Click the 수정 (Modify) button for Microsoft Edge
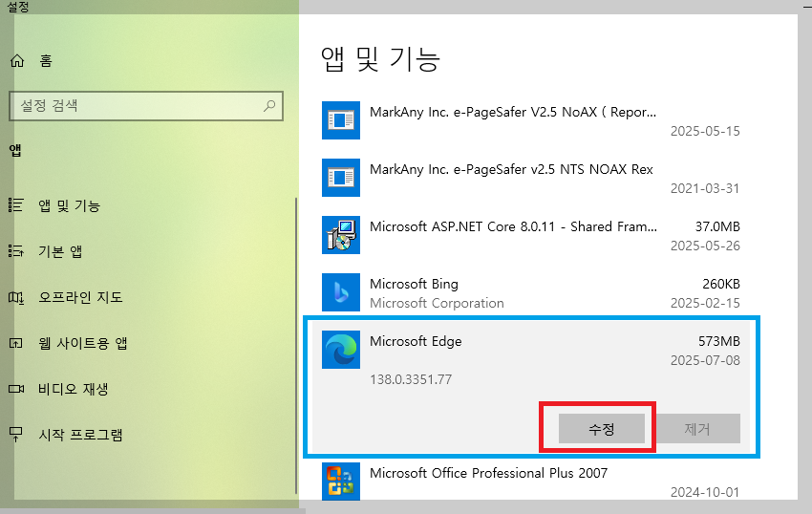 point(601,429)
